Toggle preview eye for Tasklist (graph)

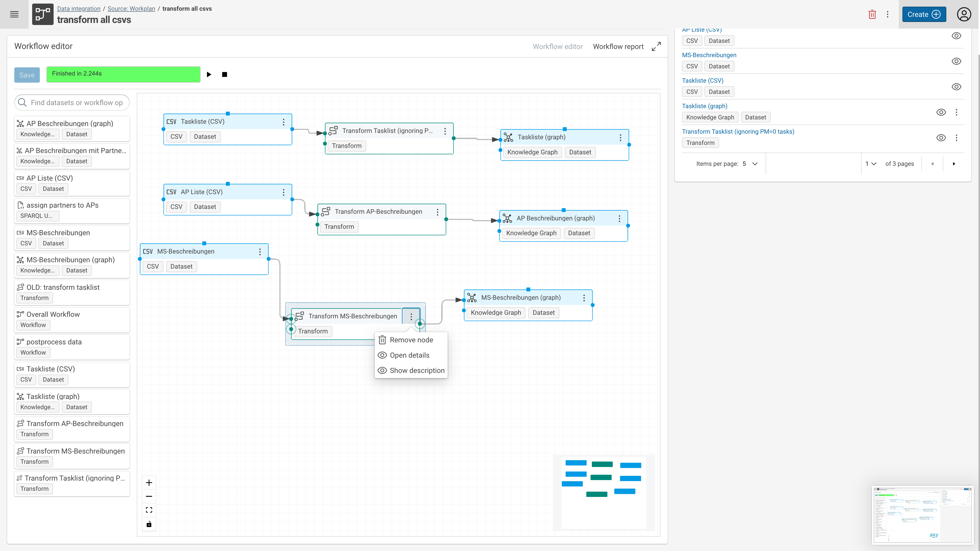click(941, 112)
